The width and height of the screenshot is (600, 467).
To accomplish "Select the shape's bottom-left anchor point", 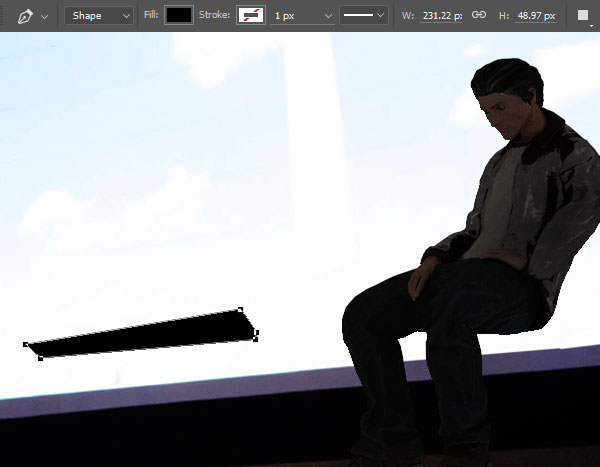I will click(x=40, y=358).
